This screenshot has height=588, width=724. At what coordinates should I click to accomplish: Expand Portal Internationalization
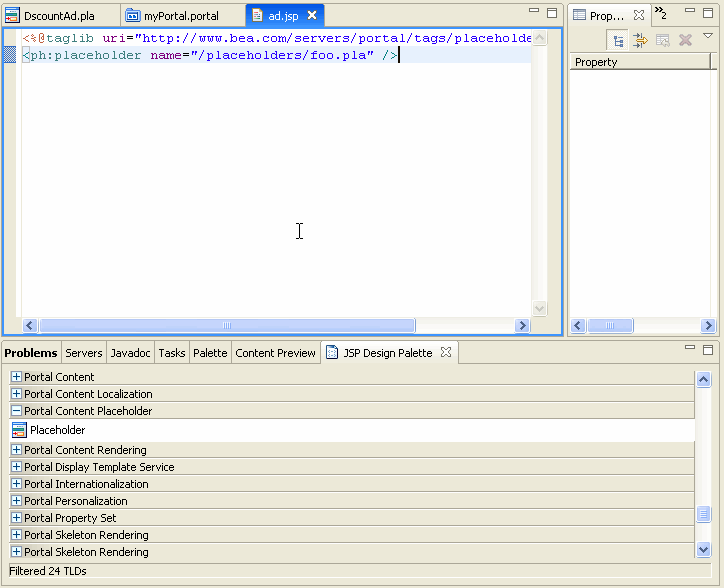point(16,484)
